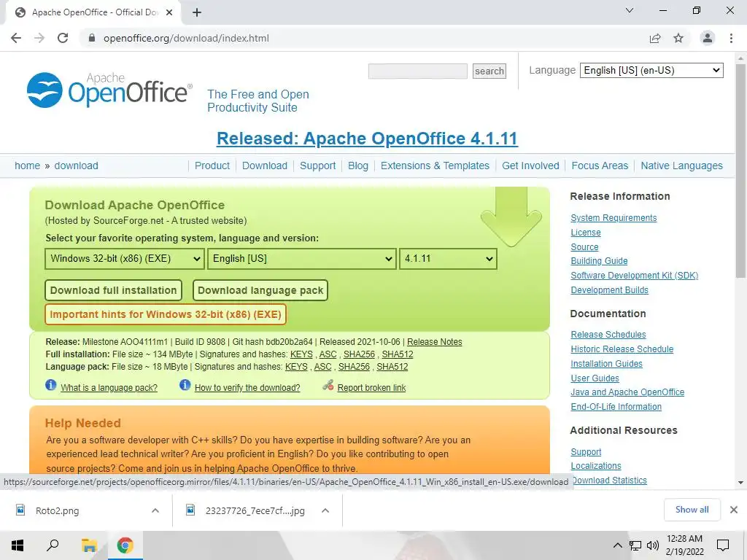Image resolution: width=747 pixels, height=560 pixels.
Task: Open the operating system dropdown Windows 32-bit
Action: pos(125,259)
